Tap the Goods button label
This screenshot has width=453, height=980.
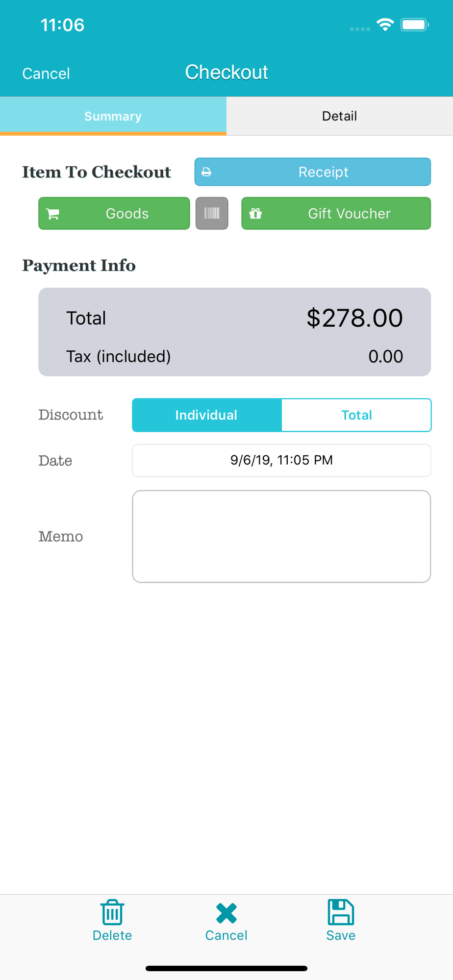(x=127, y=214)
